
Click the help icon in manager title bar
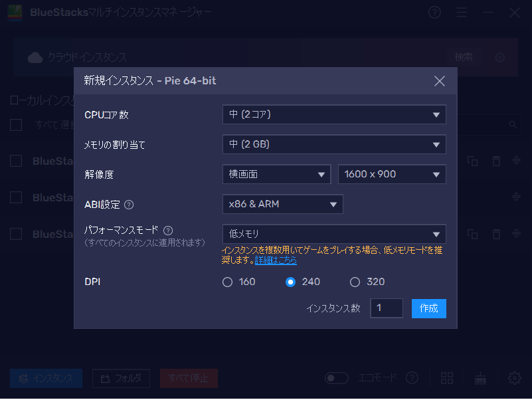[434, 13]
